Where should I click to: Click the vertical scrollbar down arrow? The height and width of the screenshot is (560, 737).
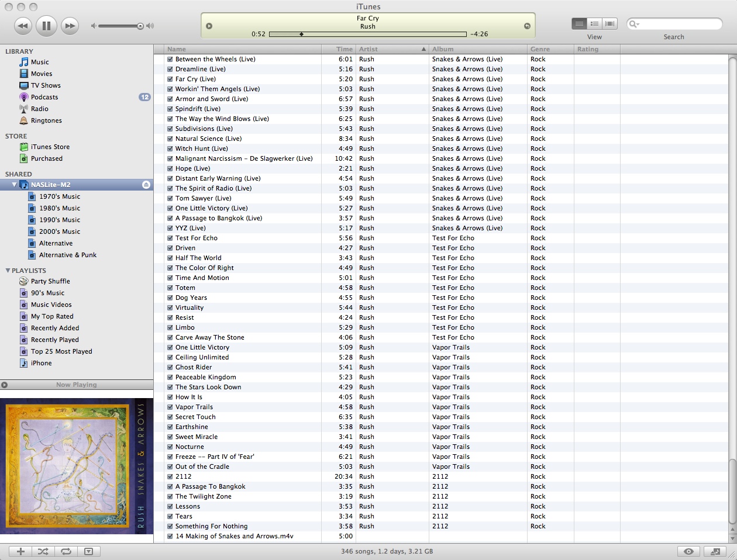tap(732, 538)
